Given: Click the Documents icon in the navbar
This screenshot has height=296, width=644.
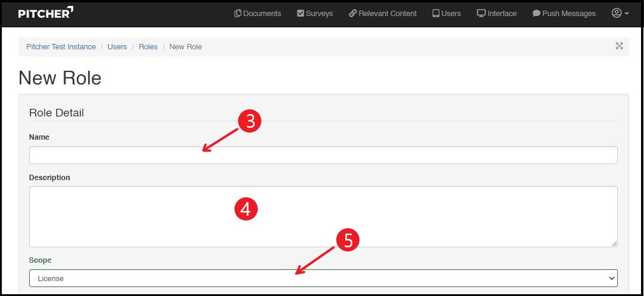Looking at the screenshot, I should (x=238, y=13).
